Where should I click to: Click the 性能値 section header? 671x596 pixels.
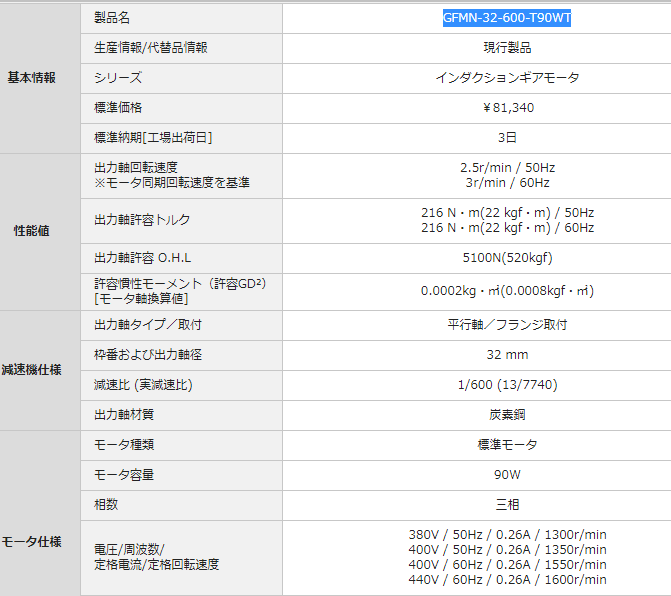pos(31,231)
